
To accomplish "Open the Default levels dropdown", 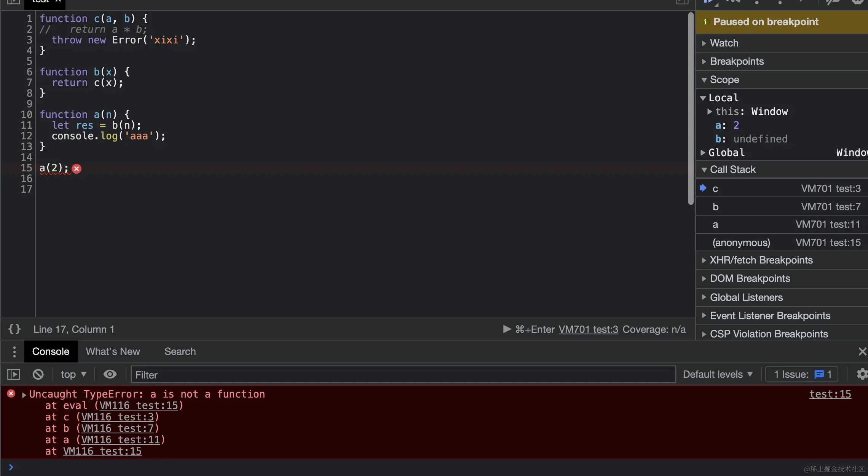I will click(717, 374).
